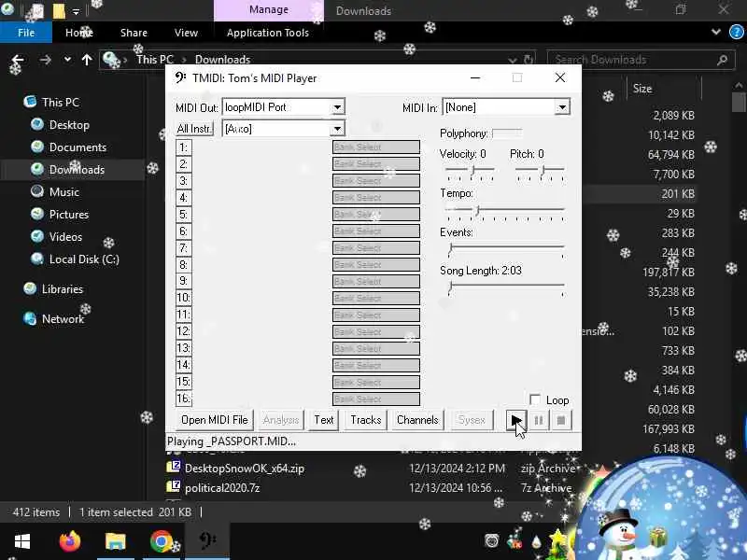Select Documents in the navigation pane

pyautogui.click(x=78, y=147)
